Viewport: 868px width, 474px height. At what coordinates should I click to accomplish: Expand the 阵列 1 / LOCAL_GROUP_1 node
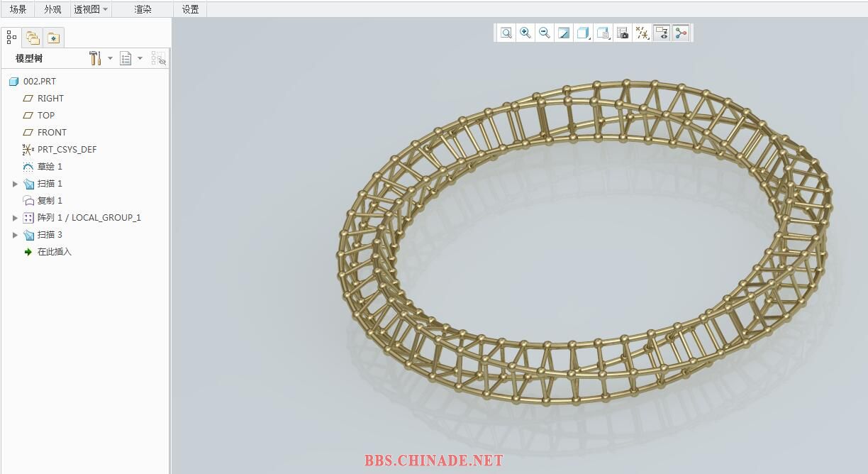coord(16,218)
